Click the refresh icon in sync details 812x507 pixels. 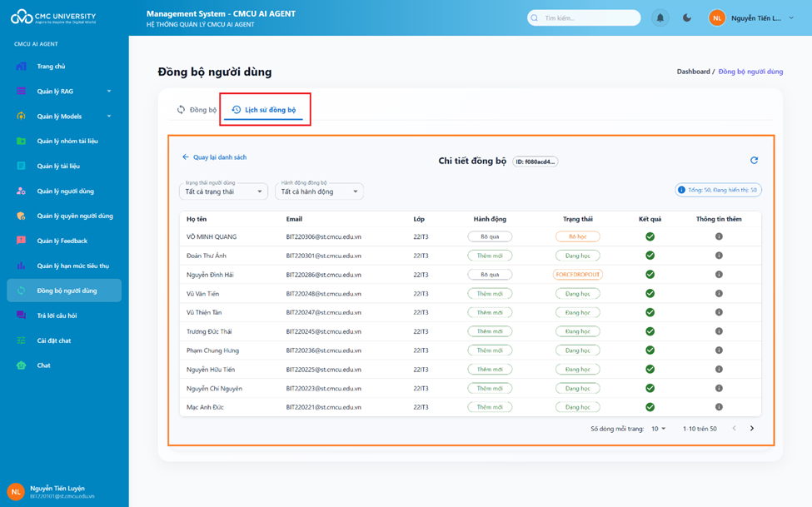[754, 160]
